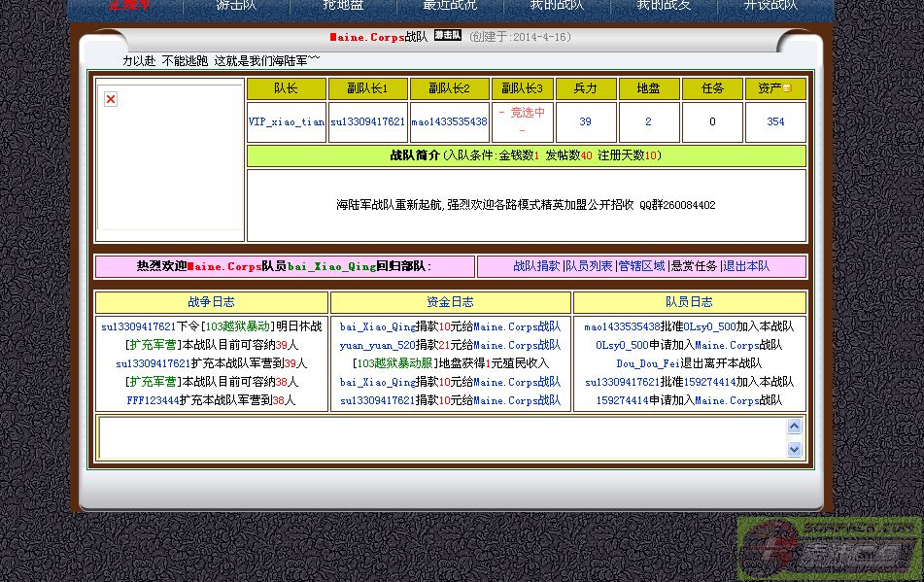Open captain VIP_xiao_tian's profile link

pyautogui.click(x=287, y=122)
